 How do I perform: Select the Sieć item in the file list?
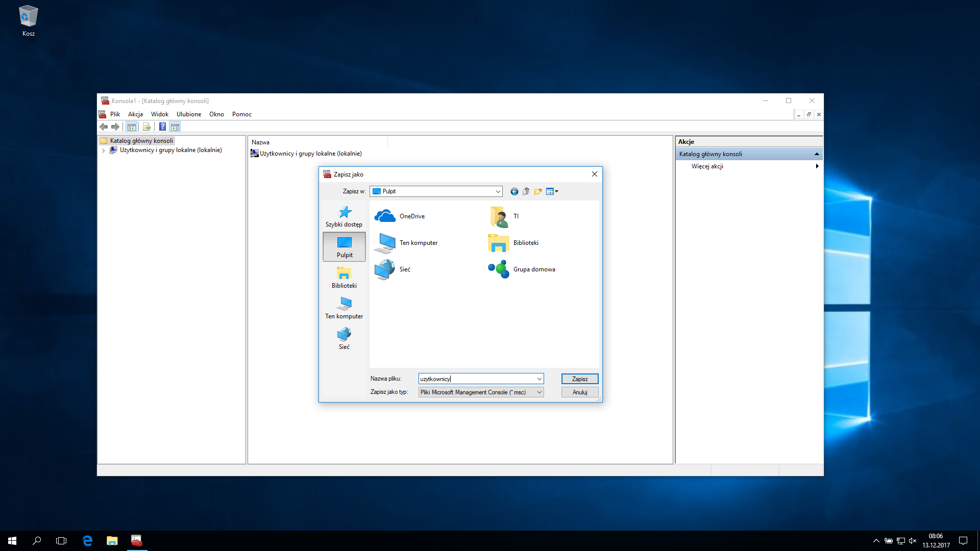point(393,269)
